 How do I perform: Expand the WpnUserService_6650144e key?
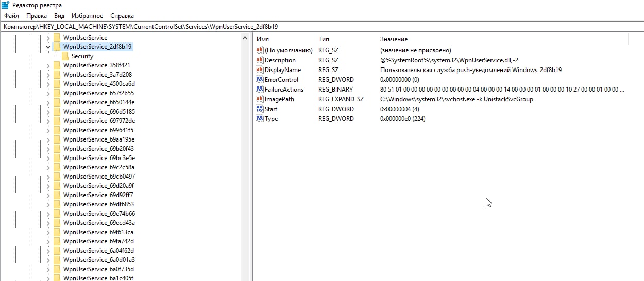tap(48, 102)
